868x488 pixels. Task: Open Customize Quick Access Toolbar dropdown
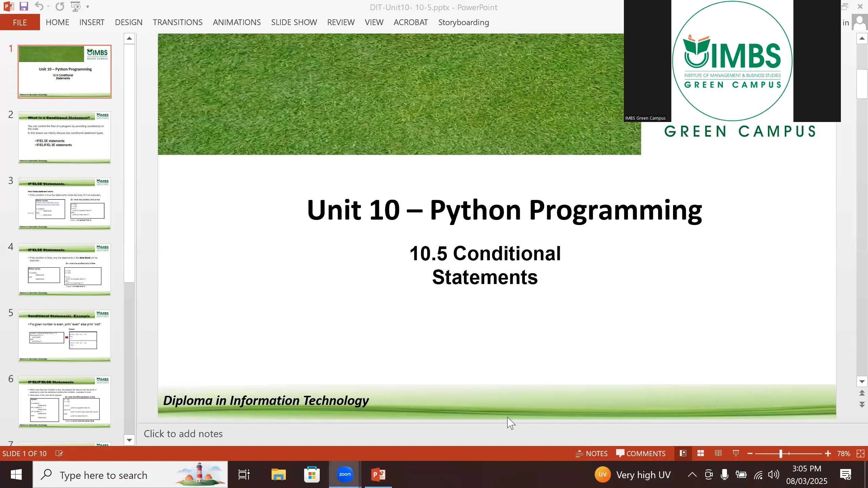point(88,6)
